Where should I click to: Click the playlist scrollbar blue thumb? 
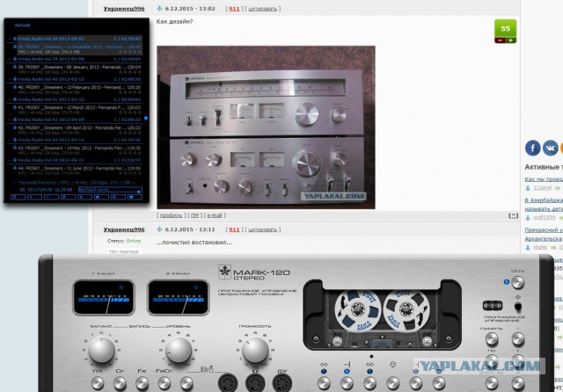(146, 118)
